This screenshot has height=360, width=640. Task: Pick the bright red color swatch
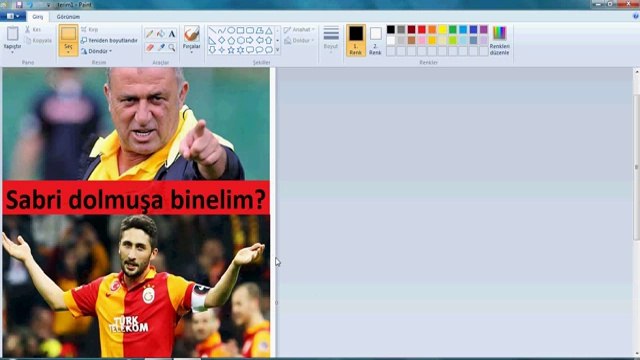pos(422,29)
